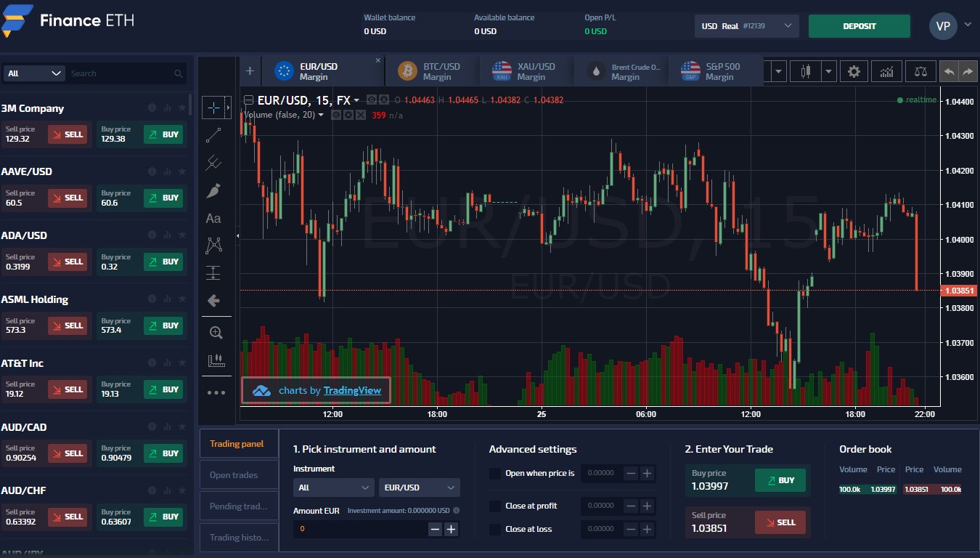The height and width of the screenshot is (558, 980).
Task: Favorite AAVE/USD with star
Action: [181, 172]
